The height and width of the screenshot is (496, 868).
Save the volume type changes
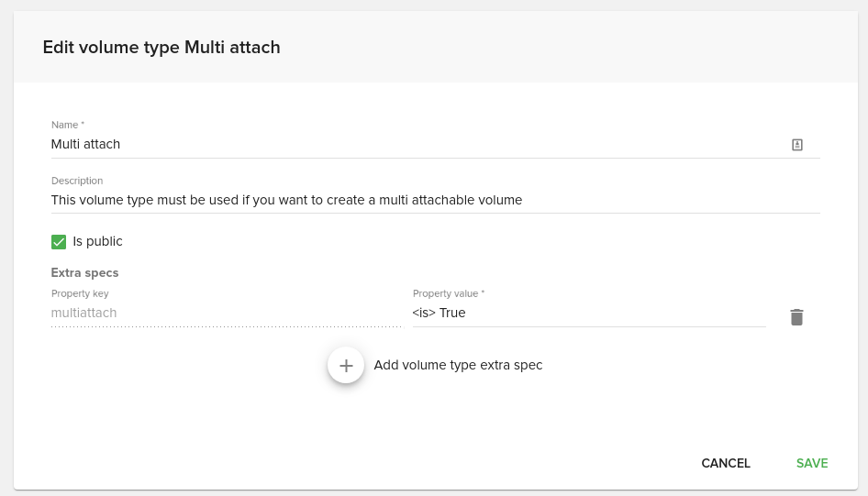tap(812, 463)
